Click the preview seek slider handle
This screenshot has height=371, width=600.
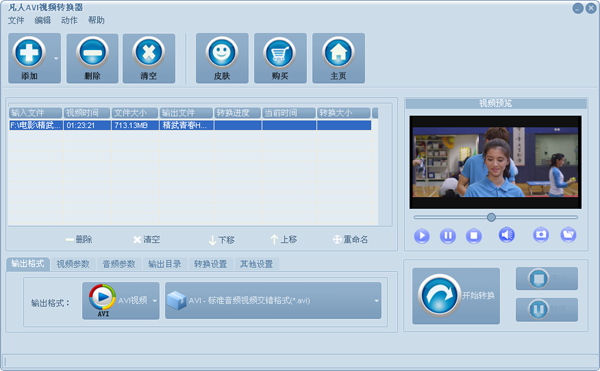tap(491, 217)
